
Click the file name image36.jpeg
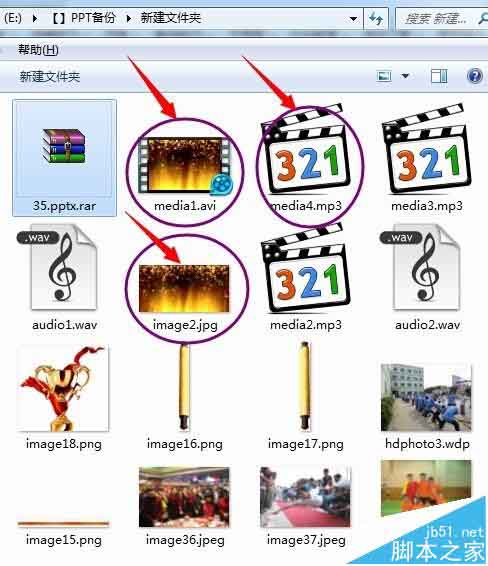pos(185,540)
